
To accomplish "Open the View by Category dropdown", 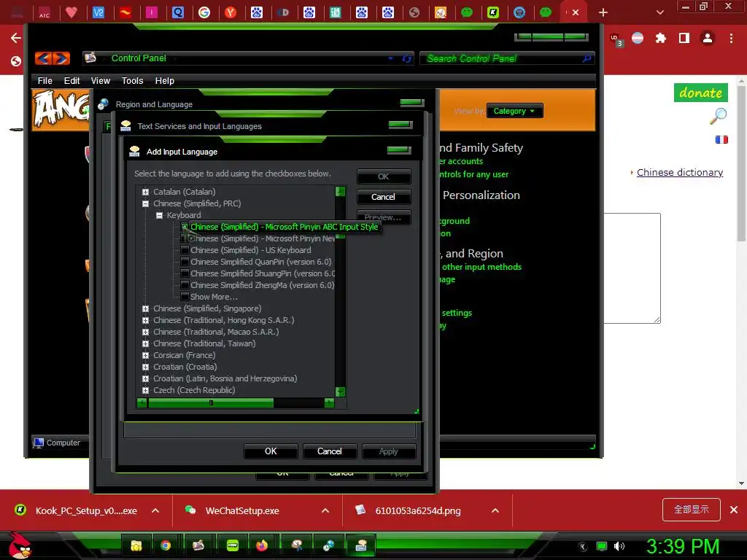I will 514,111.
